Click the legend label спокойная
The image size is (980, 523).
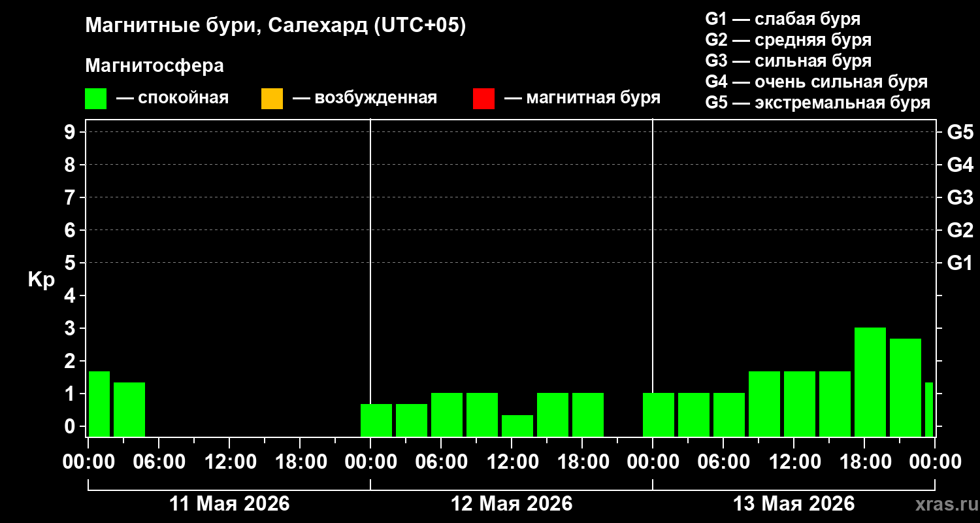tap(184, 99)
